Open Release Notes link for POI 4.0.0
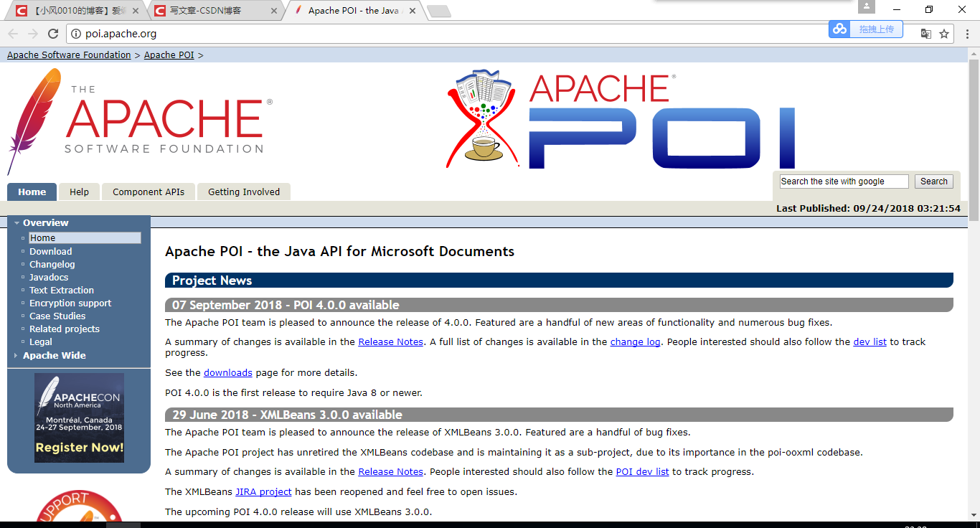Screen dimensions: 980x528 [391, 341]
